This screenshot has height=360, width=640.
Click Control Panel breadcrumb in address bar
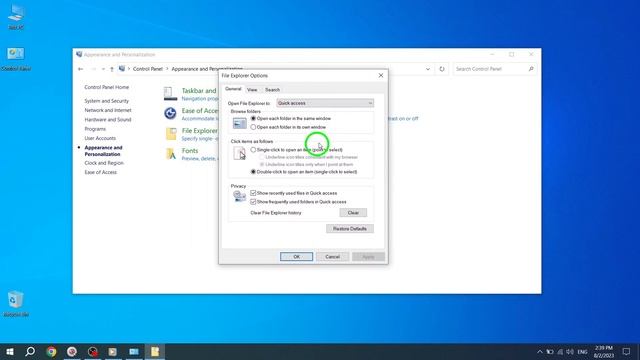(x=148, y=69)
